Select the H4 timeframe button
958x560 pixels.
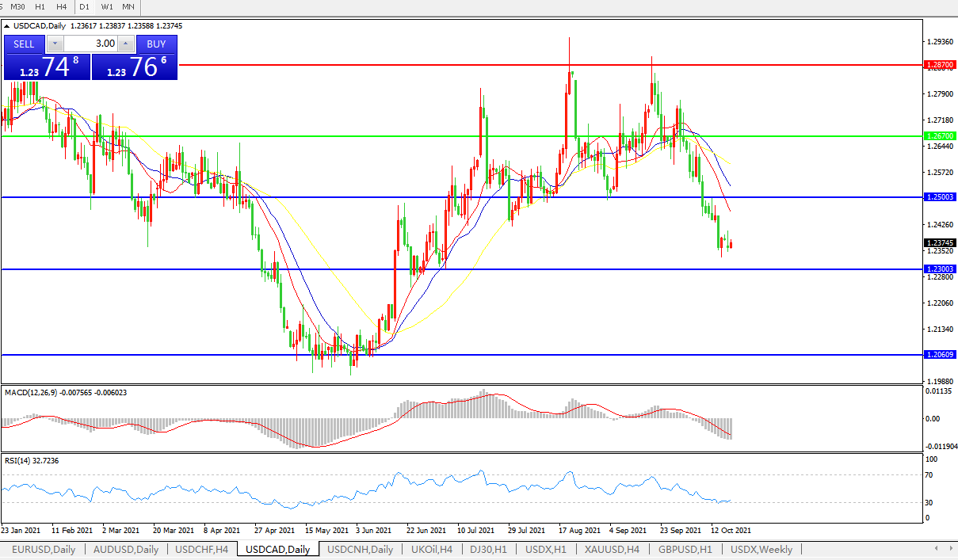pyautogui.click(x=61, y=6)
